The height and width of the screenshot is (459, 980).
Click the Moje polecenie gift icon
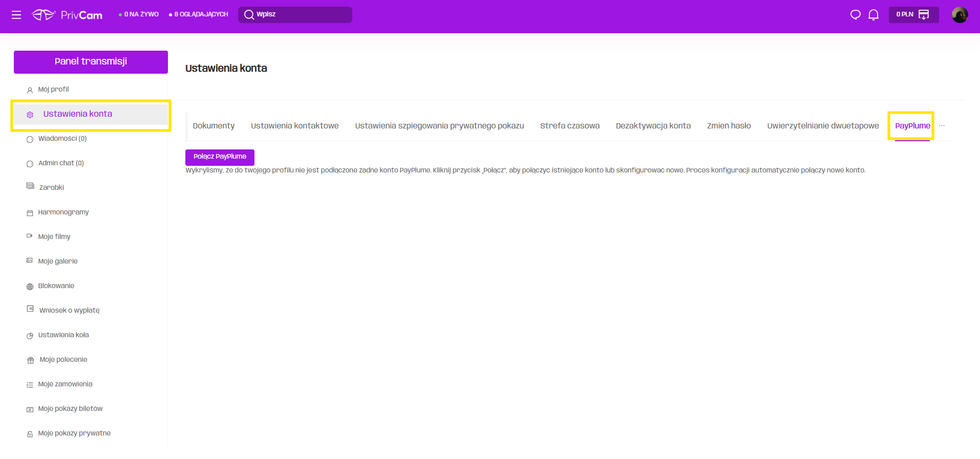point(30,360)
